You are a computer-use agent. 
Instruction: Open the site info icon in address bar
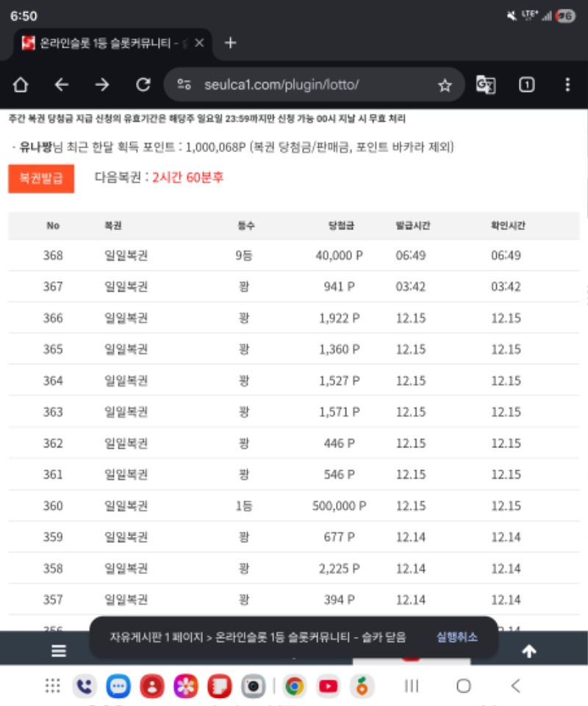pyautogui.click(x=184, y=85)
